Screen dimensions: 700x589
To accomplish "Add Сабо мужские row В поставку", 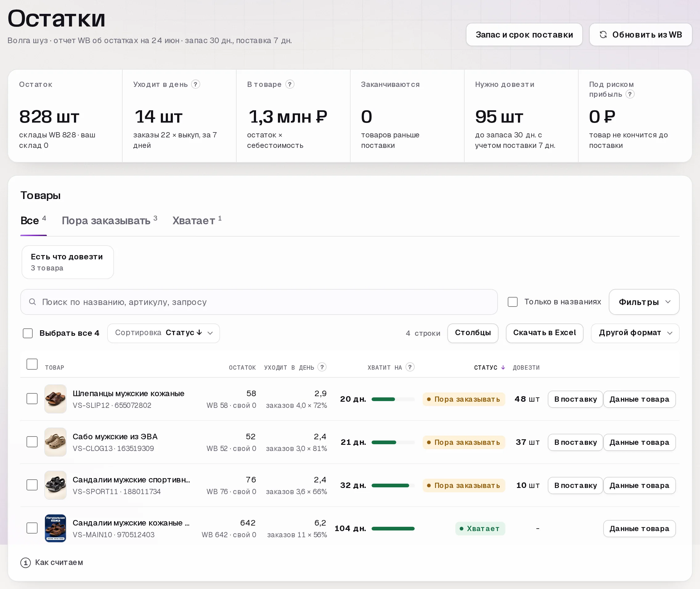I will pyautogui.click(x=575, y=442).
